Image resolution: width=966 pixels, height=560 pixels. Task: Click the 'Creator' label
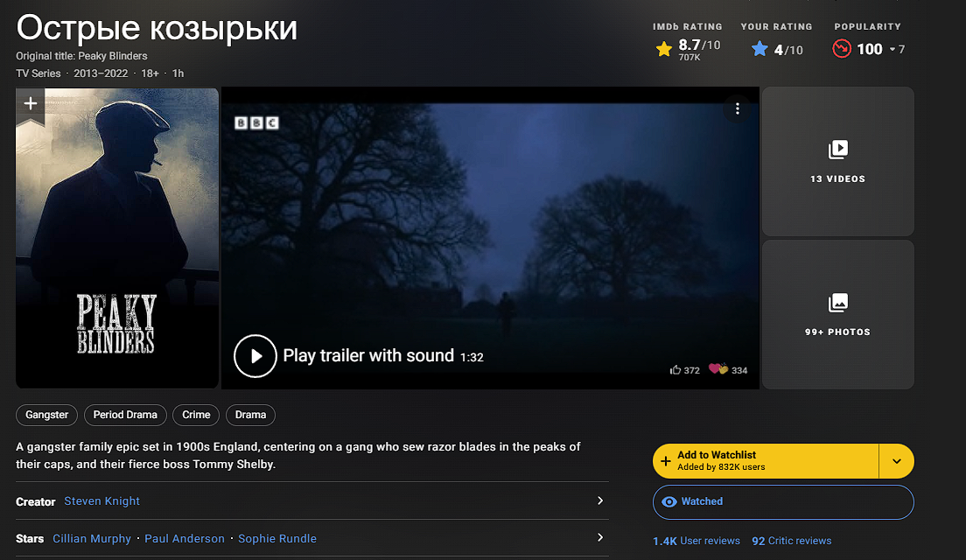tap(35, 501)
